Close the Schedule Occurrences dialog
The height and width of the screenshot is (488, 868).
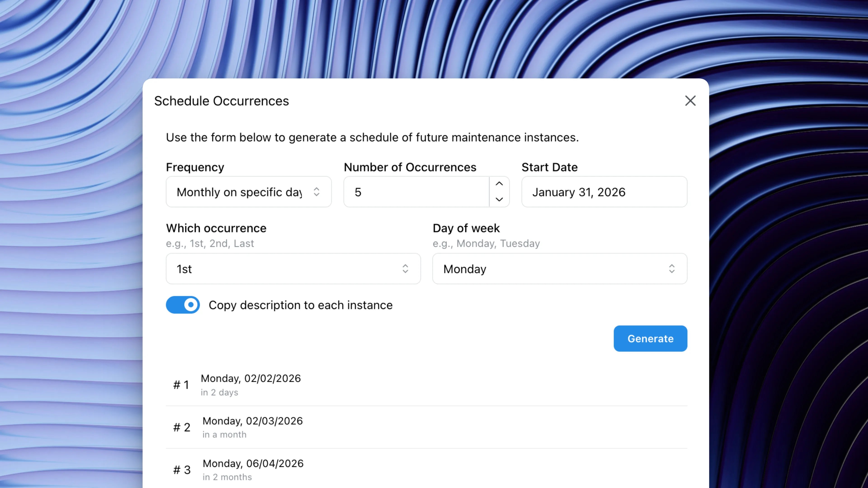tap(690, 100)
